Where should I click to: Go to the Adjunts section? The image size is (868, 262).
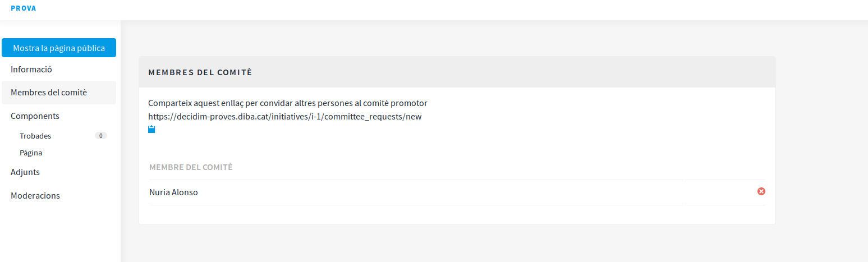click(25, 172)
